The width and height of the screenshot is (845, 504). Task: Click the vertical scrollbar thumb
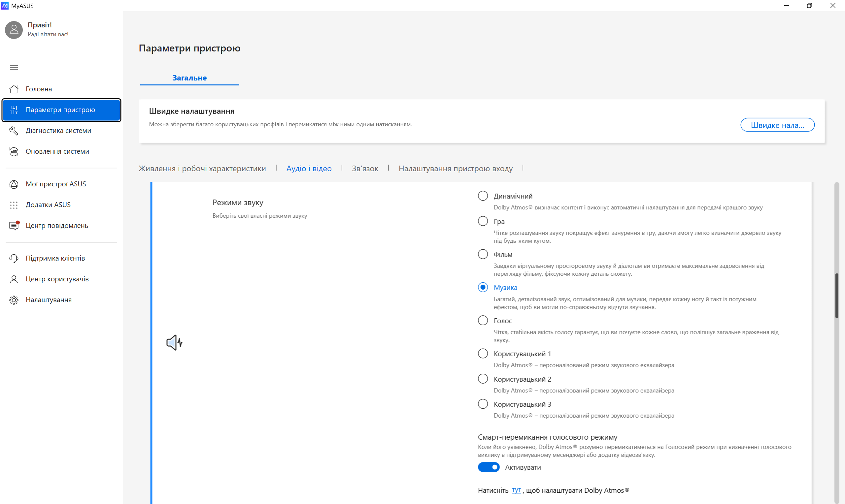(836, 296)
